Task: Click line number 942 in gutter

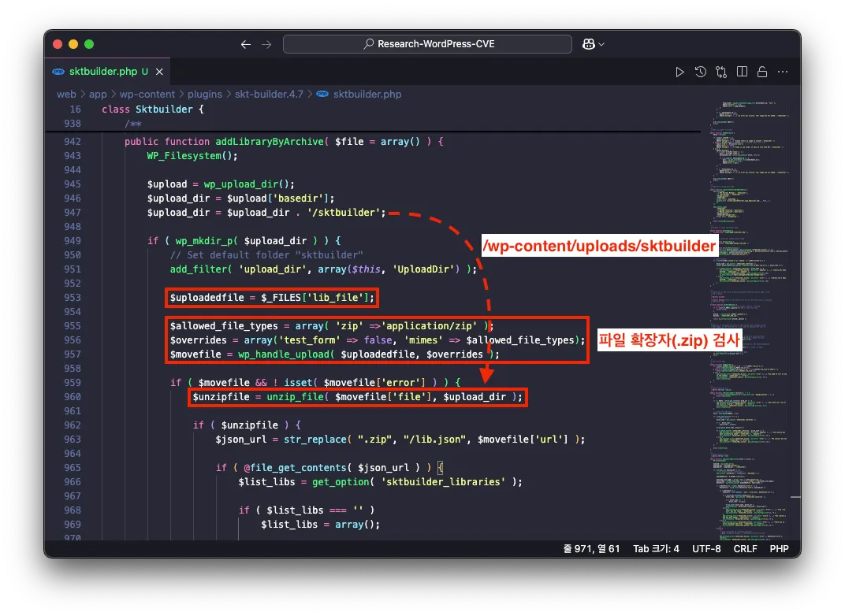Action: tap(73, 142)
